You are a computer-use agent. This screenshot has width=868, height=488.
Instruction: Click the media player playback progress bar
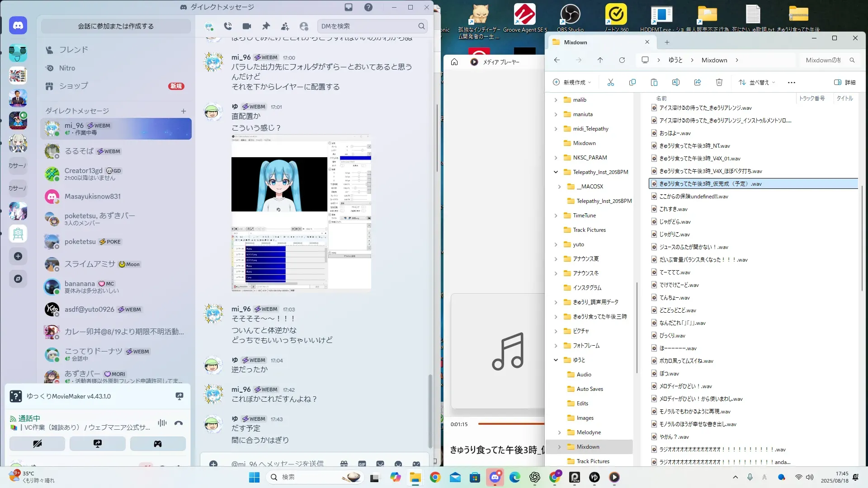pos(511,424)
